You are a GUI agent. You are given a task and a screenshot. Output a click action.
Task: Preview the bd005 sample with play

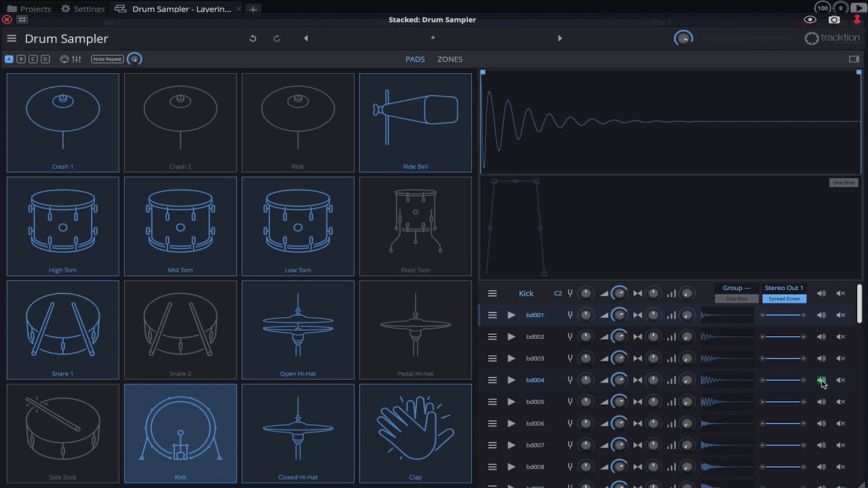pos(511,402)
